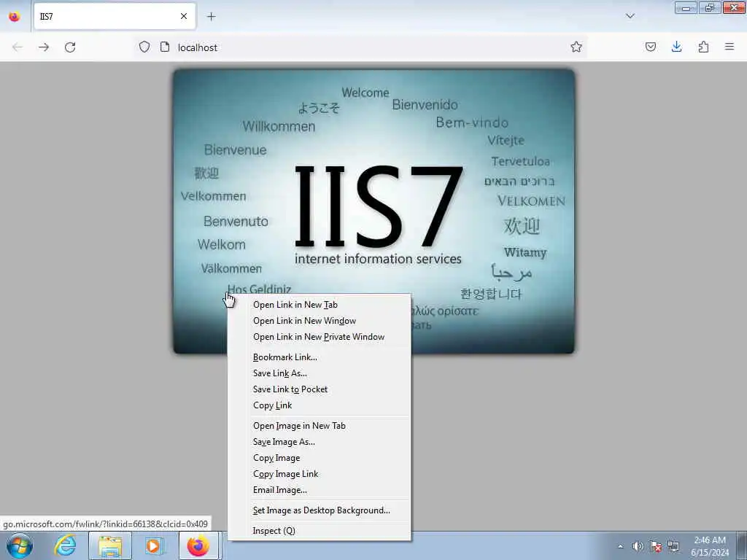
Task: Click the Show desktop strip
Action: pos(742,546)
